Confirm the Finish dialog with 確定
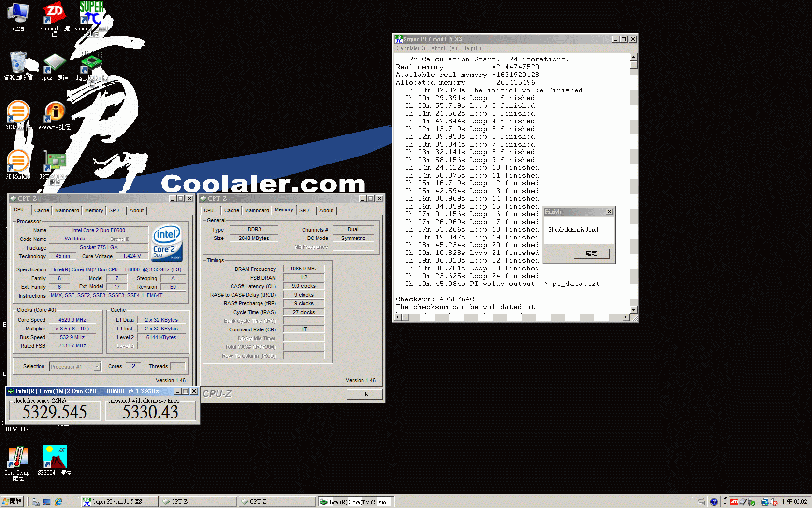 [591, 254]
